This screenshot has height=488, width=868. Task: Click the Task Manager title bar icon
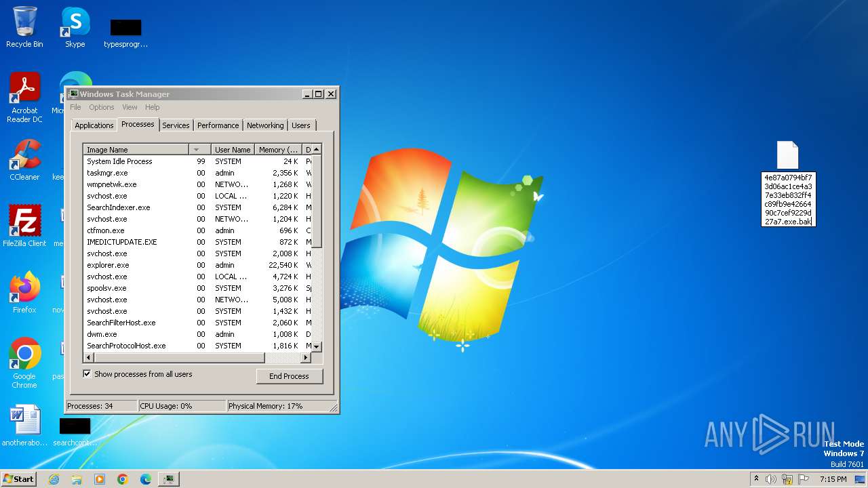click(74, 94)
